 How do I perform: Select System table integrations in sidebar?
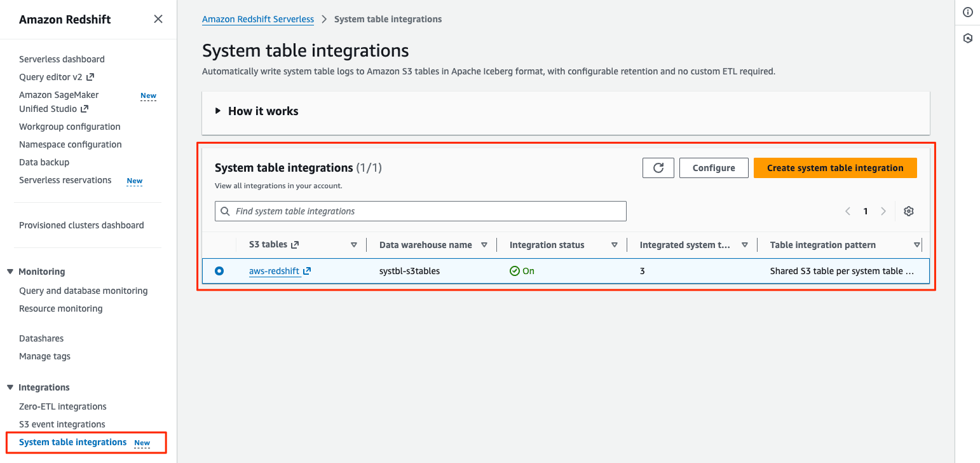point(73,442)
